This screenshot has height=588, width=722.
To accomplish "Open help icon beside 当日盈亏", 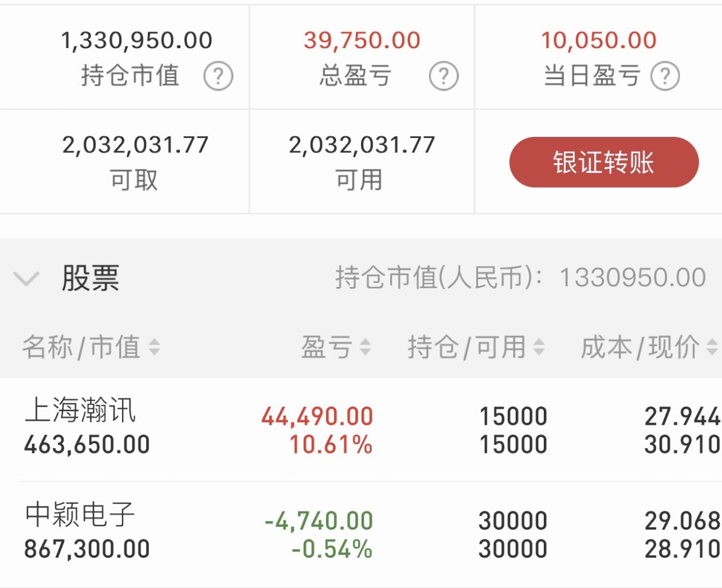I will pyautogui.click(x=665, y=76).
